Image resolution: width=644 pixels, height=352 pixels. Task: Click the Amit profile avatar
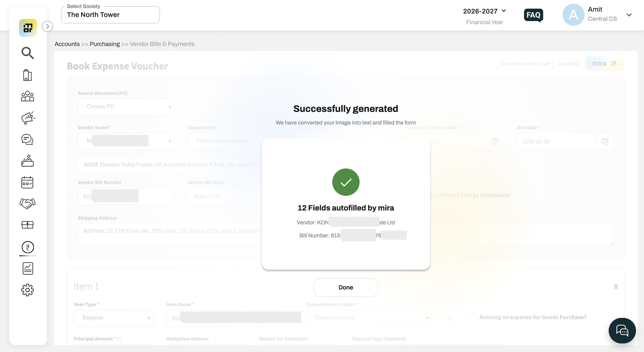click(x=573, y=15)
